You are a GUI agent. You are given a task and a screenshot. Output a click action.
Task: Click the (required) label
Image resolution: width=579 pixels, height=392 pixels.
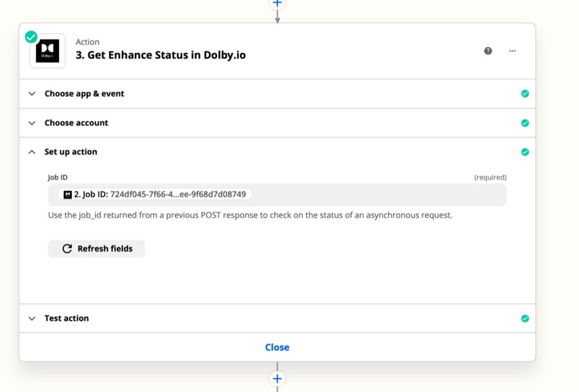coord(490,178)
